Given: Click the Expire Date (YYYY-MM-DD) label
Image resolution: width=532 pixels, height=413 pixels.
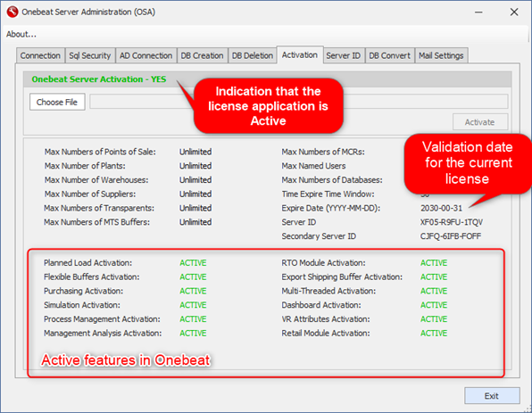Looking at the screenshot, I should pos(331,208).
